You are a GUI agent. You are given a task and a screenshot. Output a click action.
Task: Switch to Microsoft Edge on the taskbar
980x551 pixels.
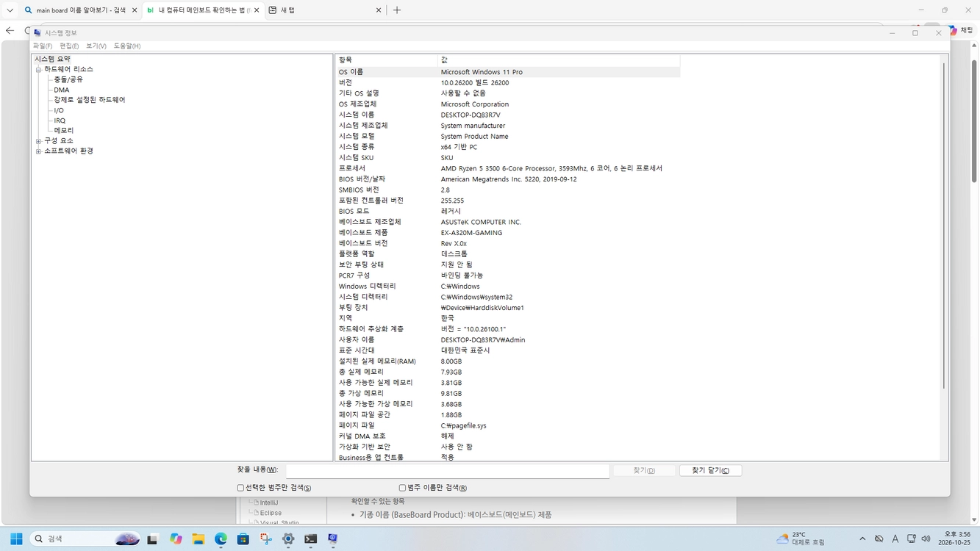(221, 539)
